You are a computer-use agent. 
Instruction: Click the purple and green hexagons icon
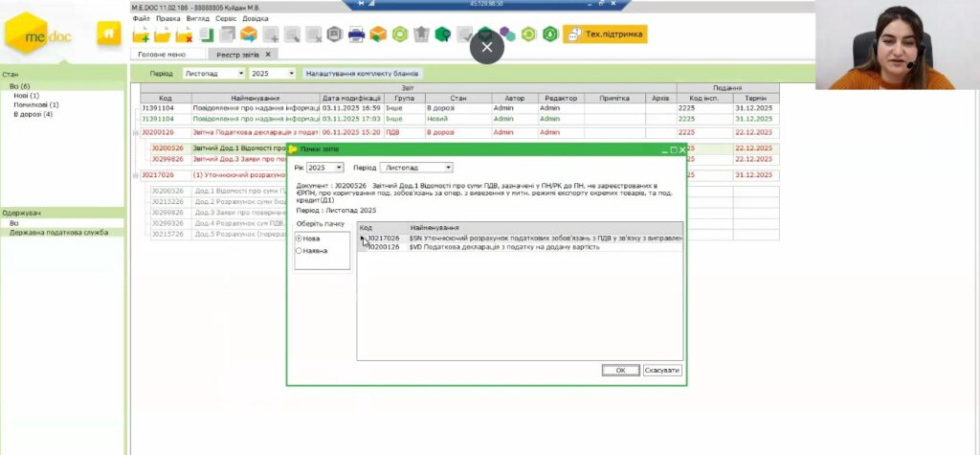506,35
